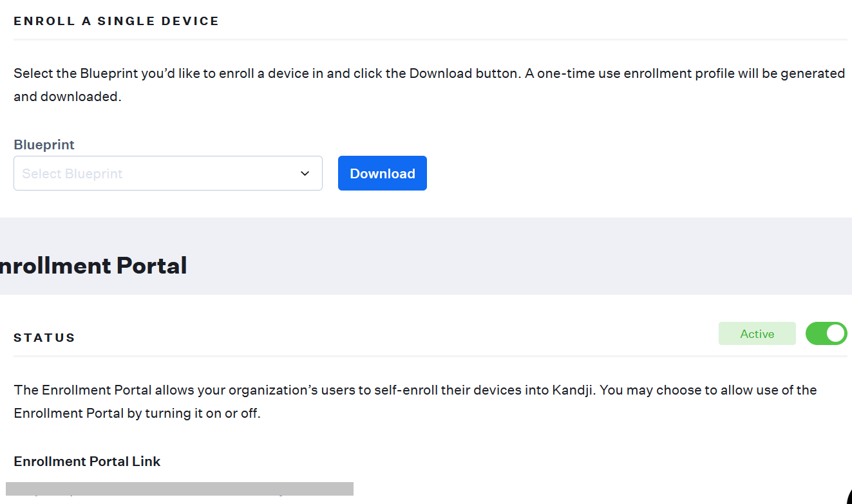Click the Enroll a Single Device heading

click(117, 21)
